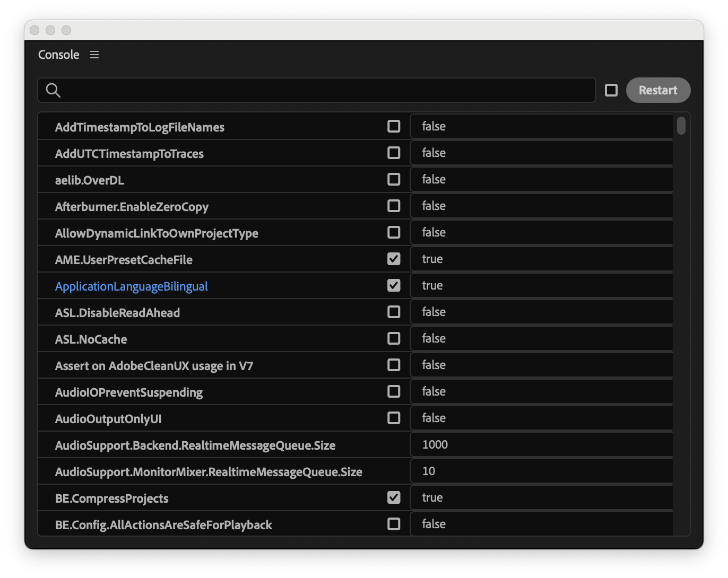The width and height of the screenshot is (728, 578).
Task: Toggle ASL.DisableReadAhead checkbox
Action: (394, 312)
